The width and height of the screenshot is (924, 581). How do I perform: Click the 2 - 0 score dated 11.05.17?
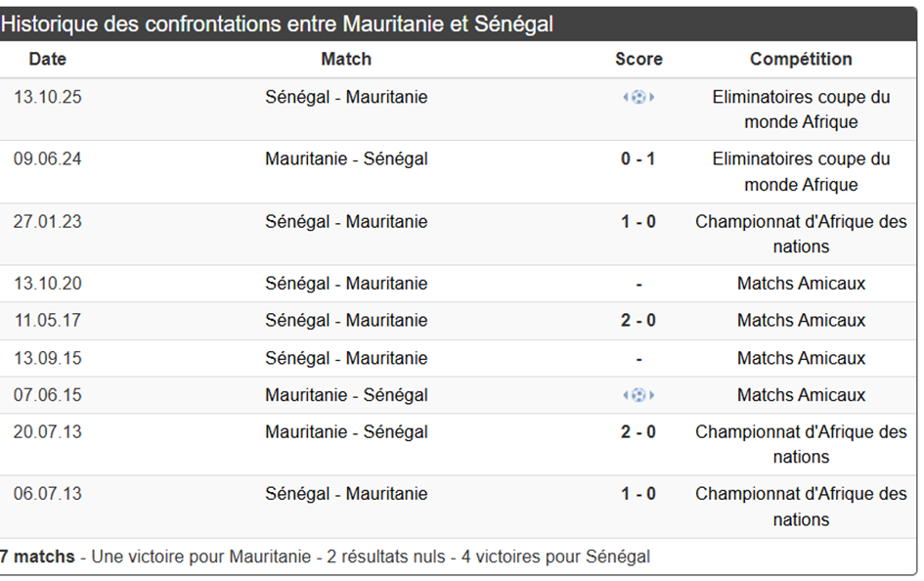click(638, 320)
